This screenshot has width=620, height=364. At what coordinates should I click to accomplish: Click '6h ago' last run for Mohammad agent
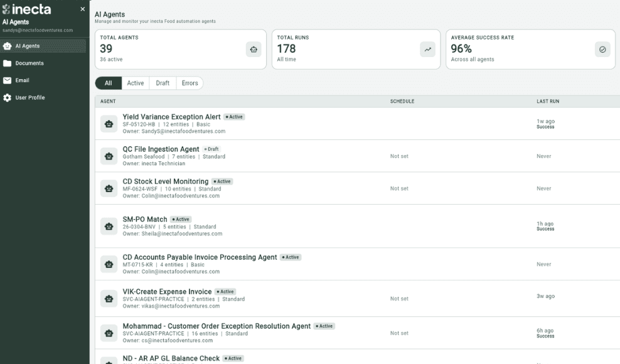pos(545,330)
